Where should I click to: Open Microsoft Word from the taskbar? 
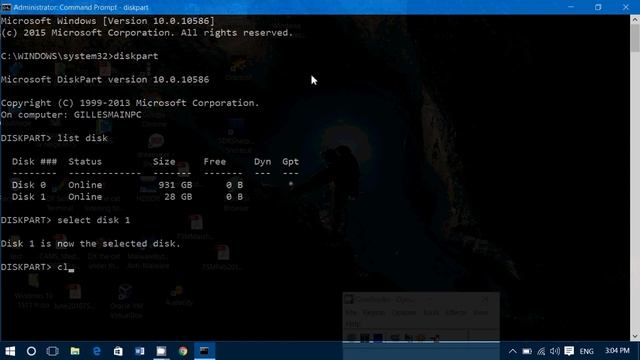coord(140,351)
